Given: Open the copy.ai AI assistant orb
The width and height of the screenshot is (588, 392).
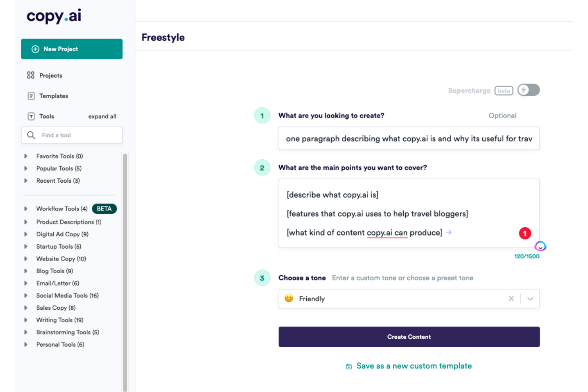Looking at the screenshot, I should pos(540,246).
